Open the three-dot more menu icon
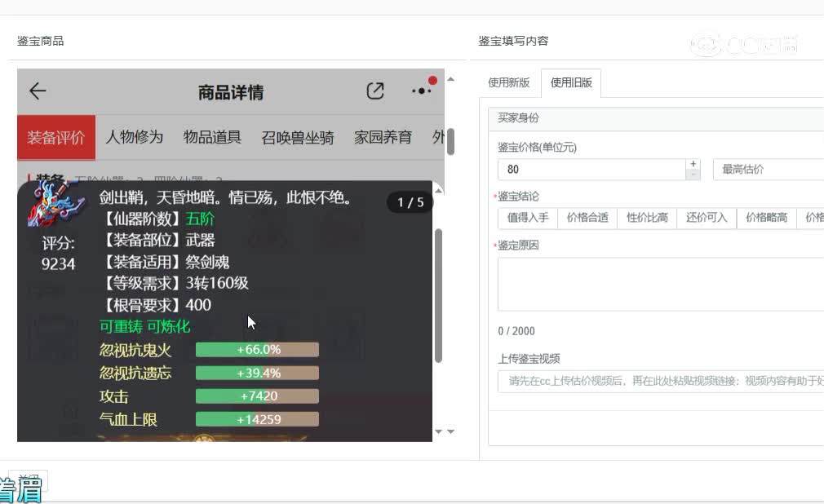Screen dimensions: 824x504 point(422,91)
